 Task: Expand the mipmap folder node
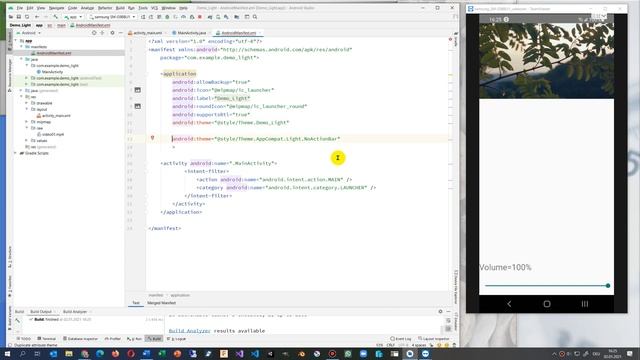pos(27,122)
